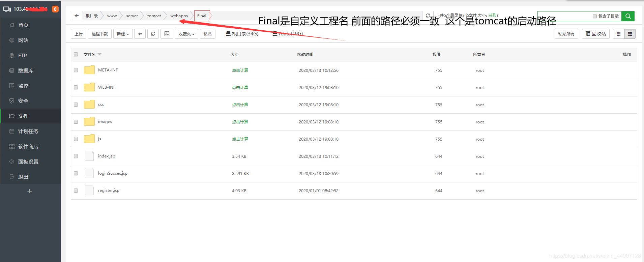Click 获取 link for directory size
Screen dimensions: 644x262
(492, 15)
